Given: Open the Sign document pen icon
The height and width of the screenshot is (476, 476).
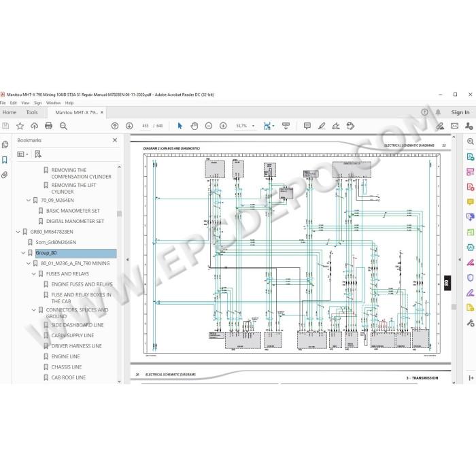Looking at the screenshot, I should [x=336, y=126].
